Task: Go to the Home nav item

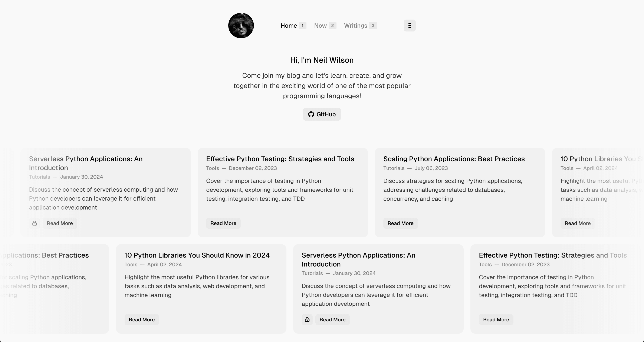Action: (x=289, y=26)
